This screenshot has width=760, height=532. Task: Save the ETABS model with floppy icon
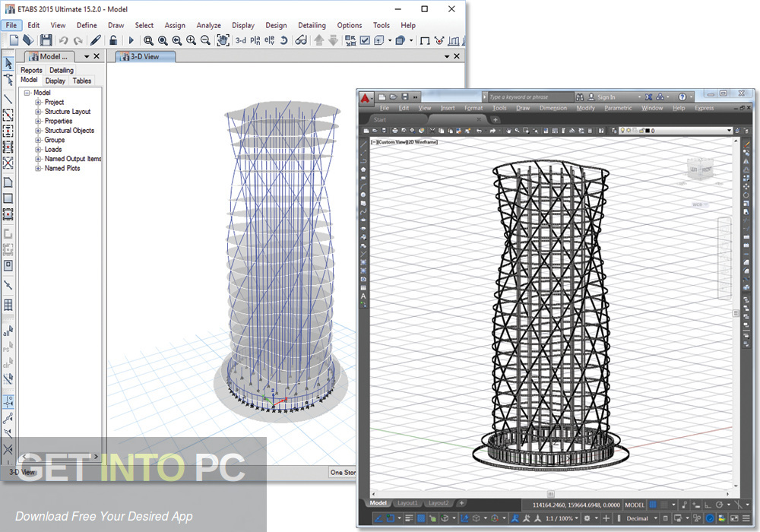coord(46,40)
